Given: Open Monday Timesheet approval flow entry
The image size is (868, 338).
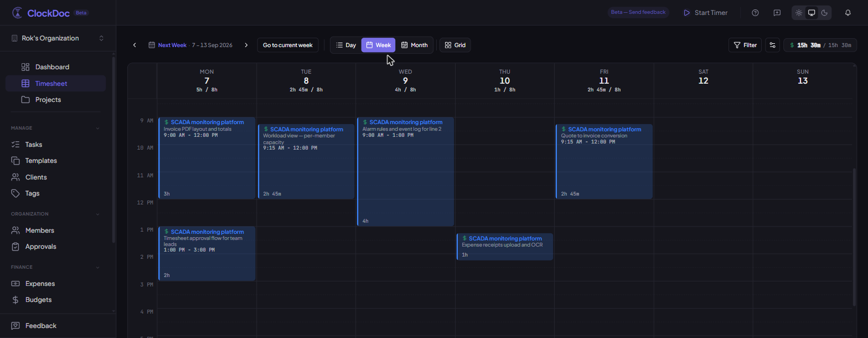Looking at the screenshot, I should 206,253.
